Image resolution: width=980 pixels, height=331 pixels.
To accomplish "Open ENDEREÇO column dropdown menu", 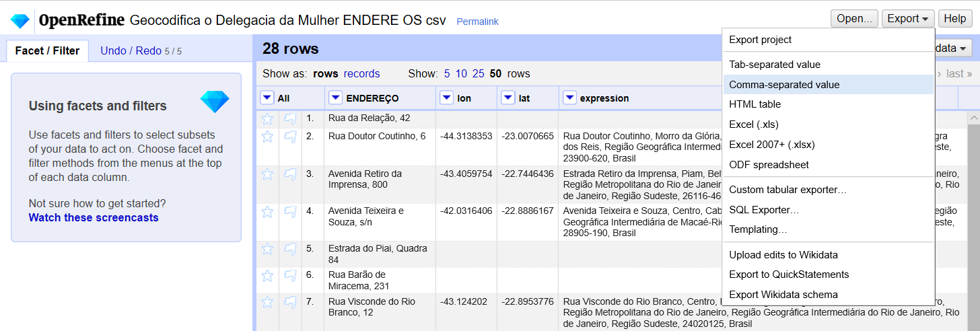I will click(x=335, y=98).
